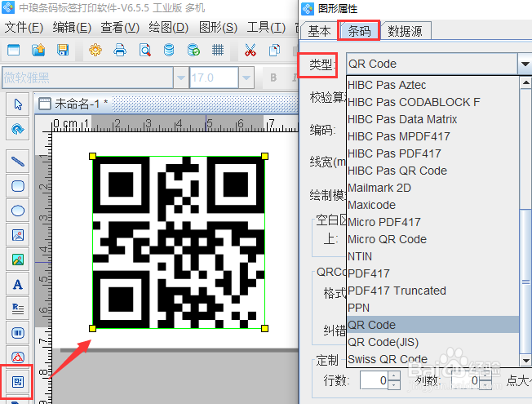The width and height of the screenshot is (532, 404).
Task: Expand the font size 17.0 dropdown arrow
Action: (x=246, y=78)
